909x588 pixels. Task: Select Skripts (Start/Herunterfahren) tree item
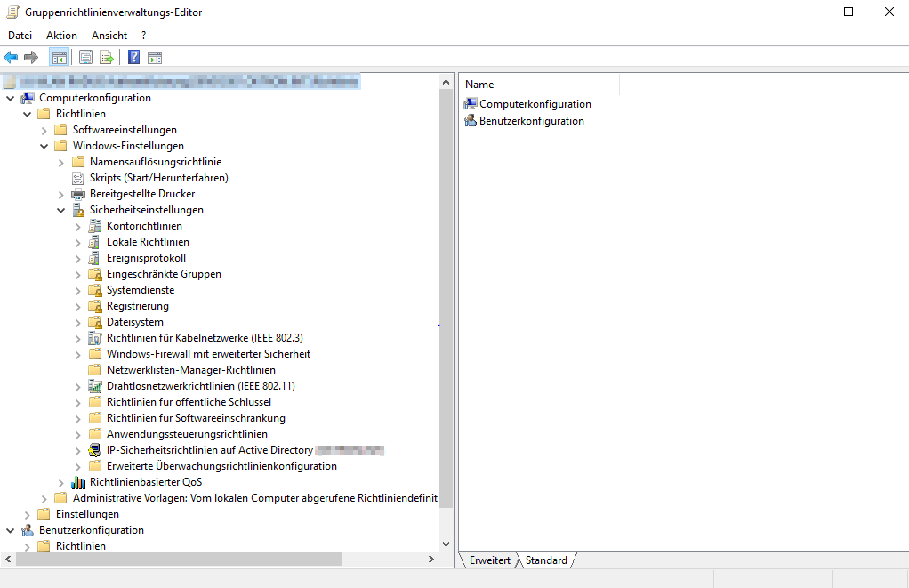click(x=158, y=178)
